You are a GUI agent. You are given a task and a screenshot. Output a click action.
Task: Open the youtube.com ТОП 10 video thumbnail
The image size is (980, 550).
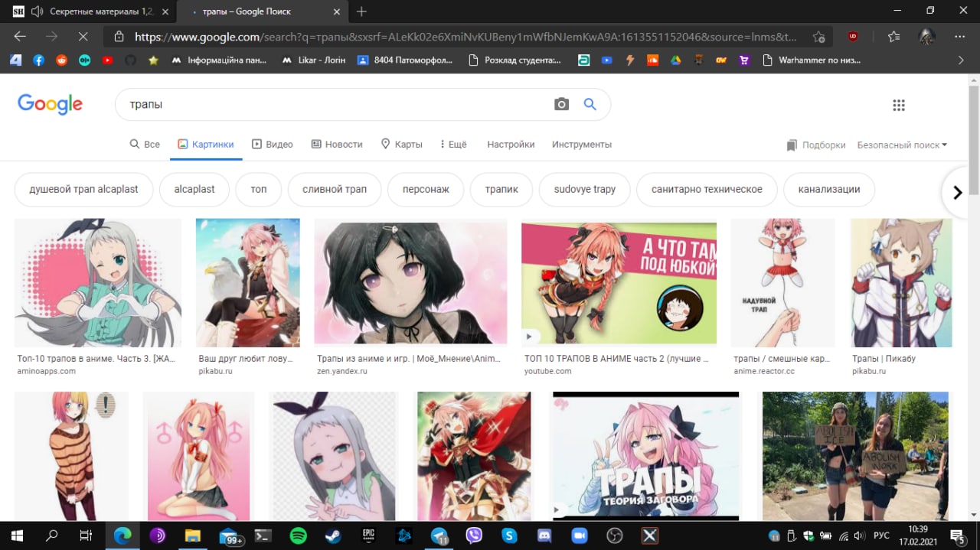(619, 283)
